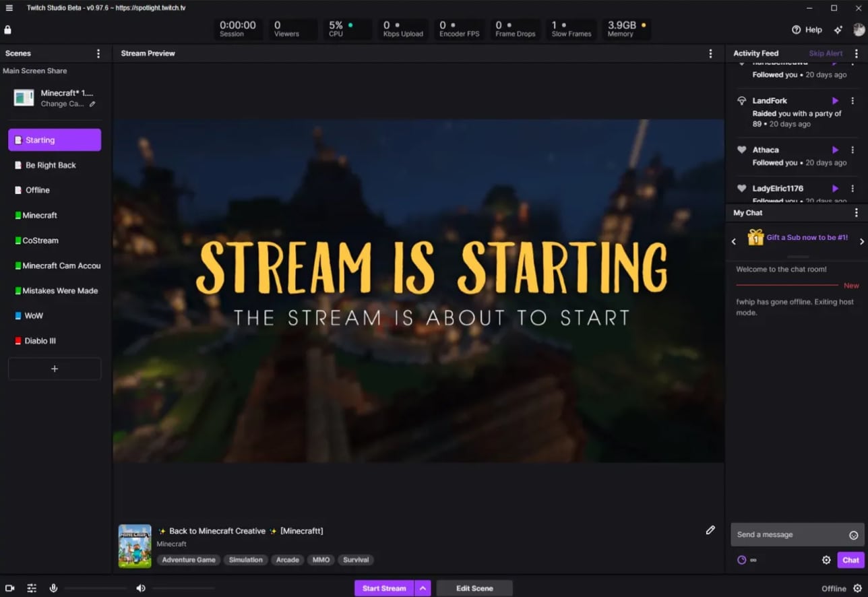
Task: Mute the microphone
Action: [53, 588]
